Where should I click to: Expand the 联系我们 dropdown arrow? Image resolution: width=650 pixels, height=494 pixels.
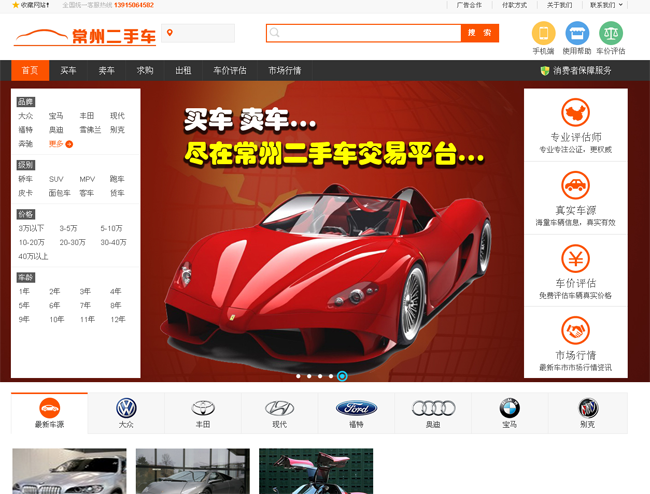point(621,5)
